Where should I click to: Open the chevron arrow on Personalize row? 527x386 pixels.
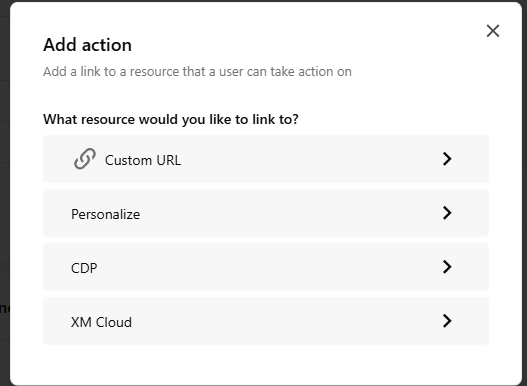point(447,213)
